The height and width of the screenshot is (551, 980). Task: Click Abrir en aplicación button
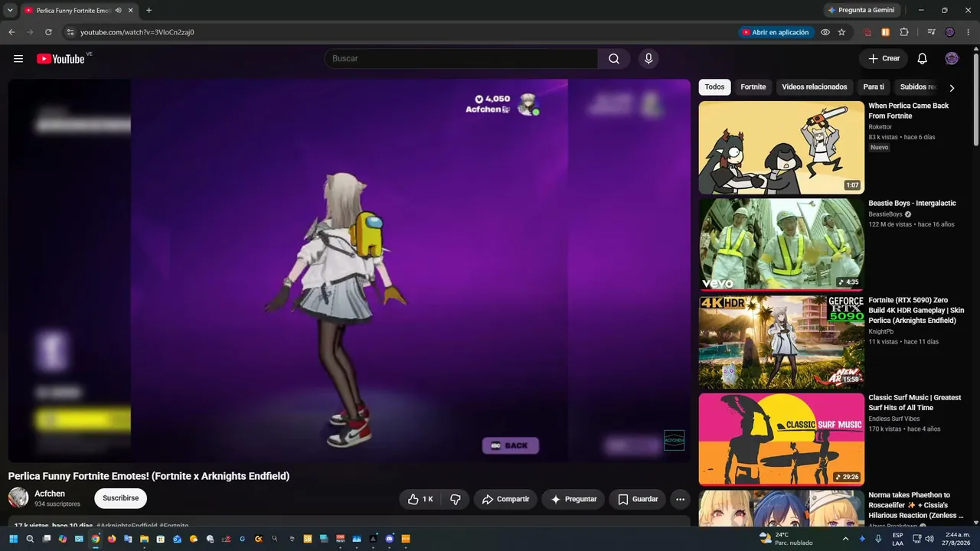click(776, 32)
